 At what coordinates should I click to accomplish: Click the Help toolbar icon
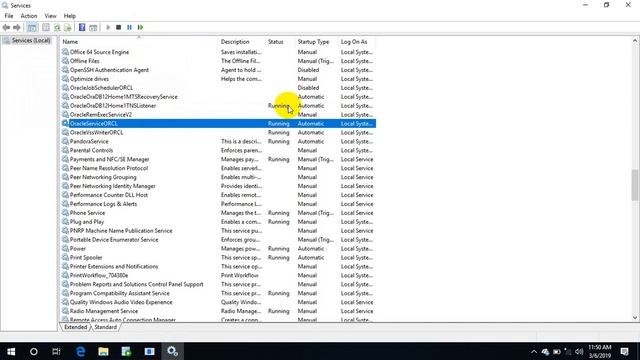tap(82, 27)
